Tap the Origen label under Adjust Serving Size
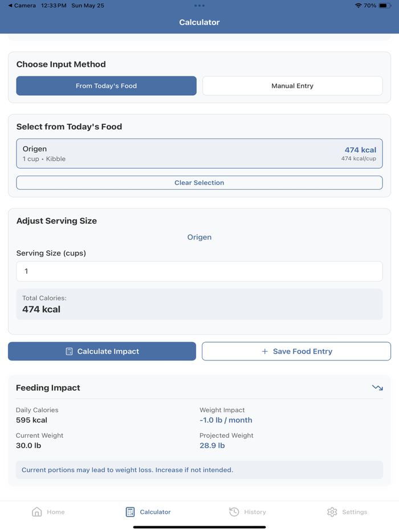The width and height of the screenshot is (399, 532). click(199, 237)
